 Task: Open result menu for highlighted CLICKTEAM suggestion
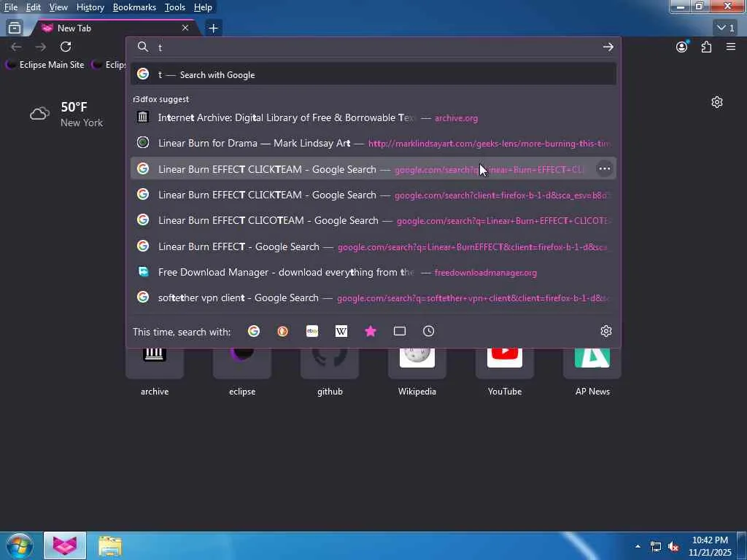(605, 168)
